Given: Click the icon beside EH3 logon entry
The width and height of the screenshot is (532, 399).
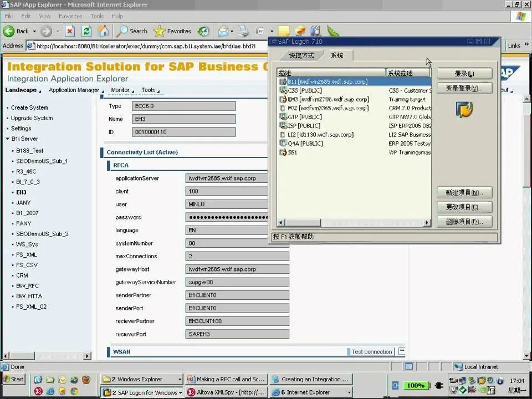Looking at the screenshot, I should (283, 99).
